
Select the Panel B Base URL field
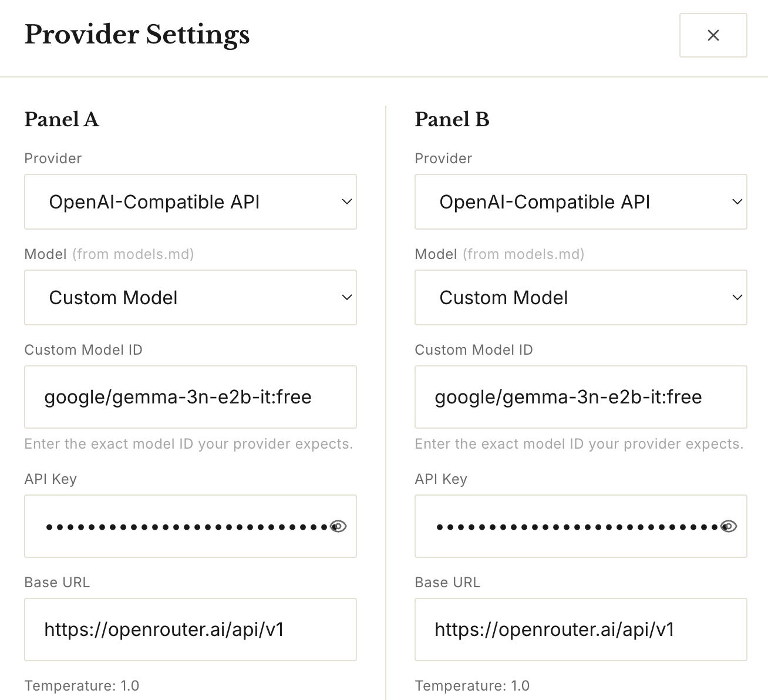tap(580, 630)
